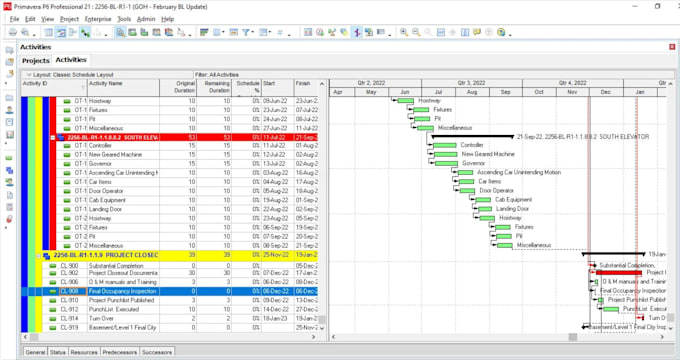This screenshot has width=680, height=360.
Task: Open the File menu
Action: click(14, 19)
